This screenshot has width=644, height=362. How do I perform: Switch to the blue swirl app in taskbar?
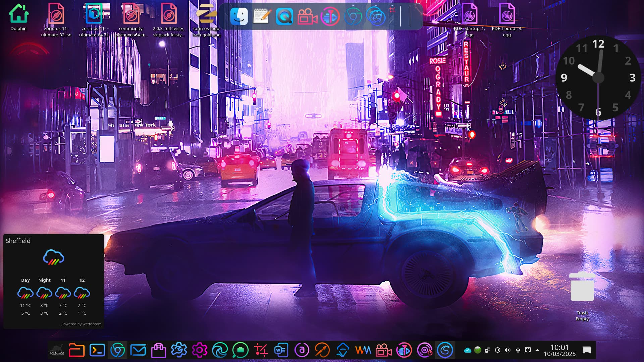445,350
